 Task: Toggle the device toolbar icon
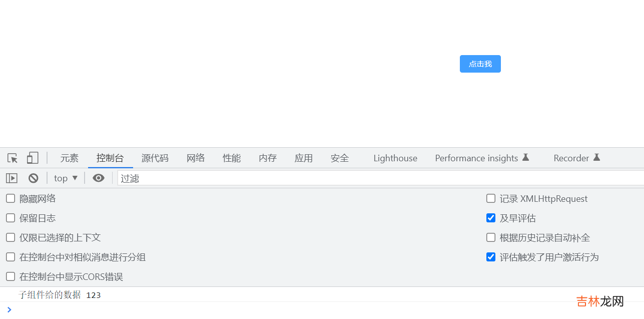[33, 158]
